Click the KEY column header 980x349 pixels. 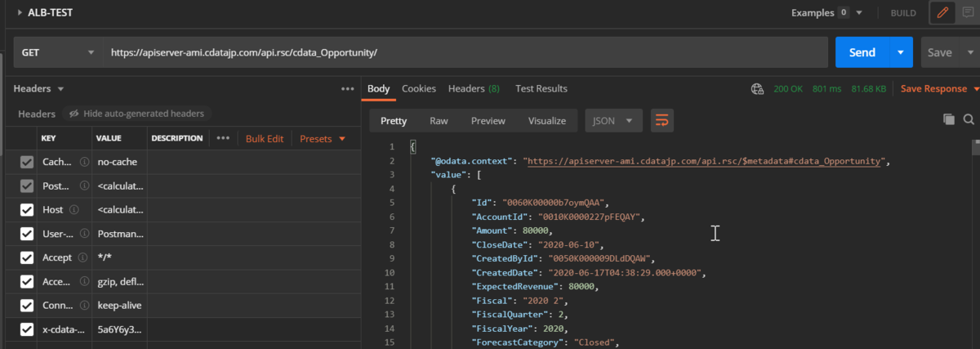click(49, 138)
